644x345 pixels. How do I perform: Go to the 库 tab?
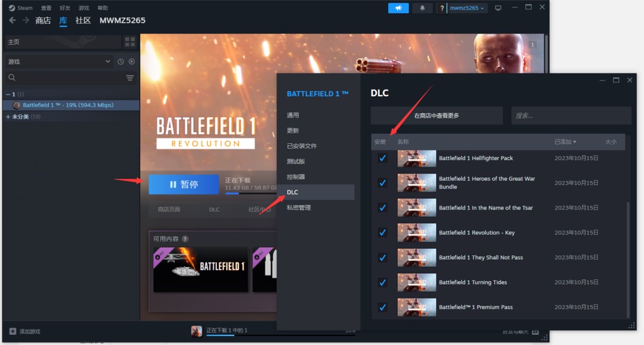[x=63, y=20]
